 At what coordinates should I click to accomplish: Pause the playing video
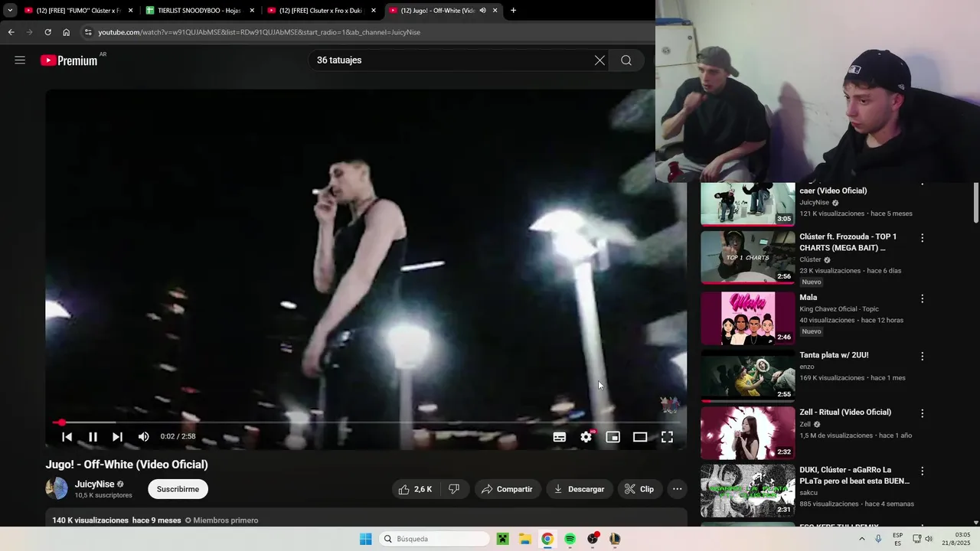(93, 436)
